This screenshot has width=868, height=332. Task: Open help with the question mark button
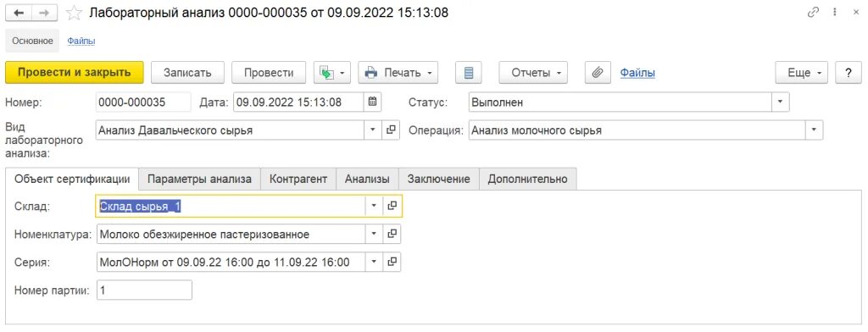[848, 73]
